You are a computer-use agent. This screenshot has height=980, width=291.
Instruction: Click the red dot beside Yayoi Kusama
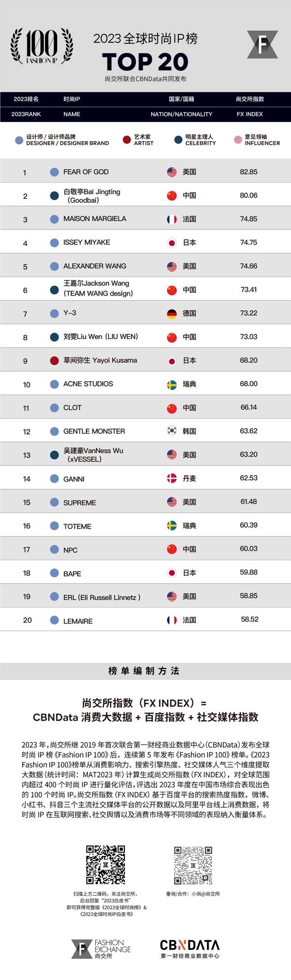54,361
